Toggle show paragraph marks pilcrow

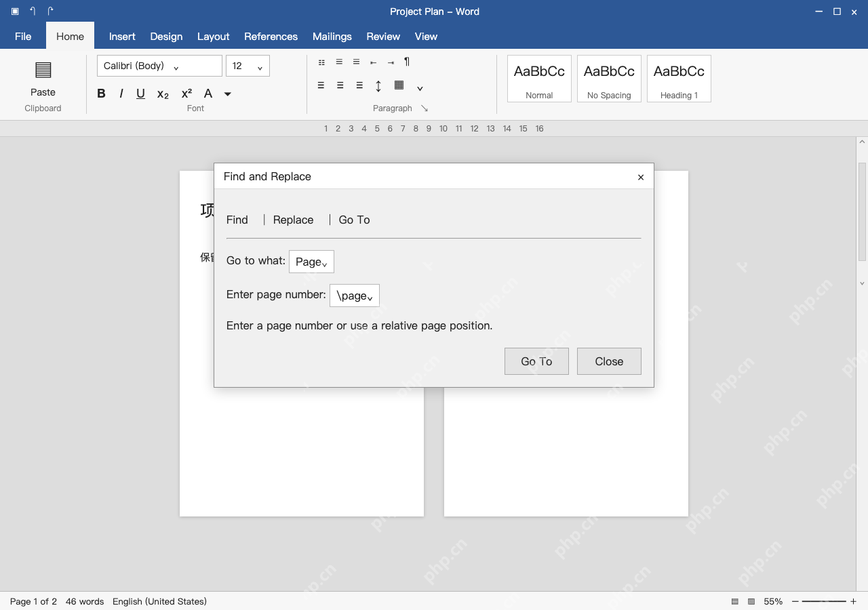click(x=407, y=62)
